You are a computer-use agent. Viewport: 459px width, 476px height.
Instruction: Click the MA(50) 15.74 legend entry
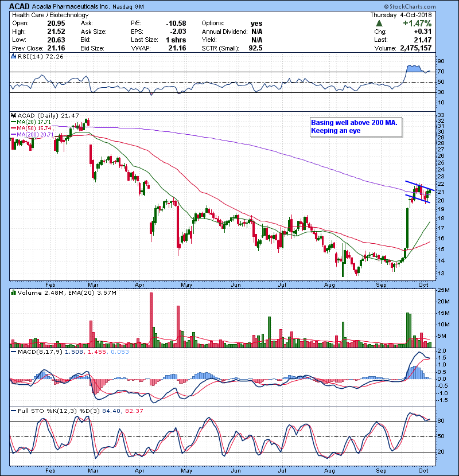click(32, 128)
